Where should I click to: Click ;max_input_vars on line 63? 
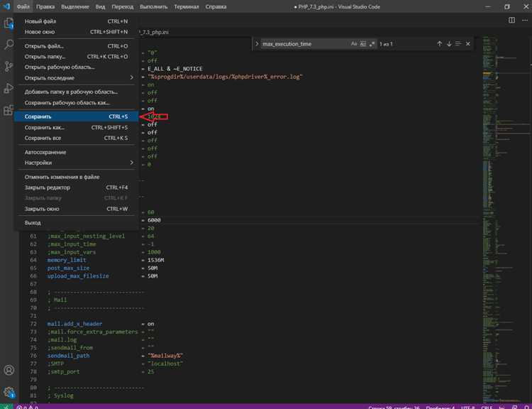72,252
